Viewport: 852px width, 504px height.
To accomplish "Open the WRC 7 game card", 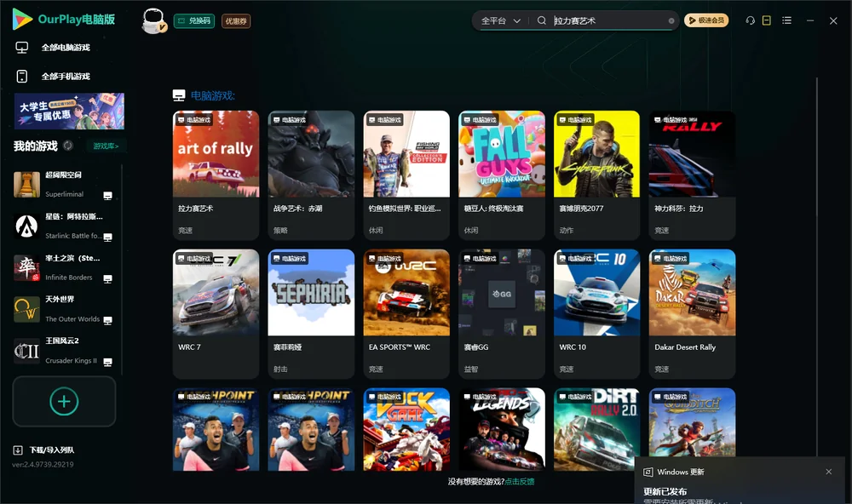I will click(216, 313).
